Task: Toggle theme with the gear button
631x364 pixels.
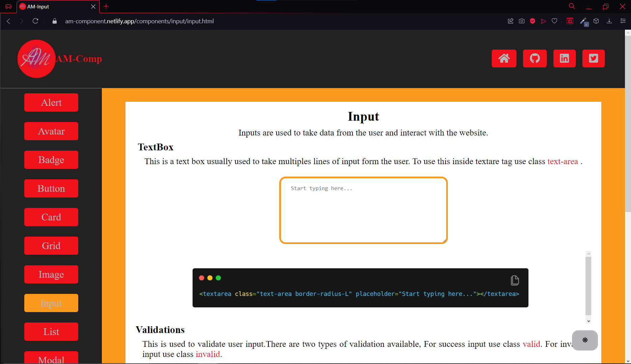Action: pyautogui.click(x=584, y=340)
